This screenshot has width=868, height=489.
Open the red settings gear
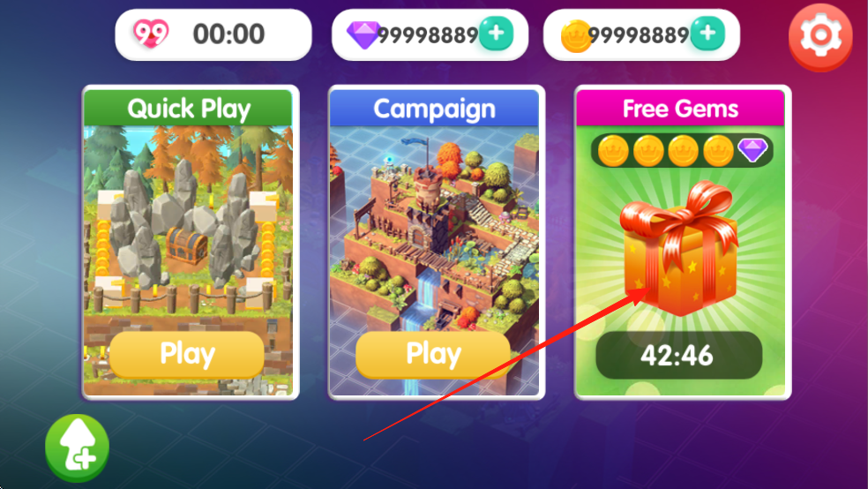point(820,36)
